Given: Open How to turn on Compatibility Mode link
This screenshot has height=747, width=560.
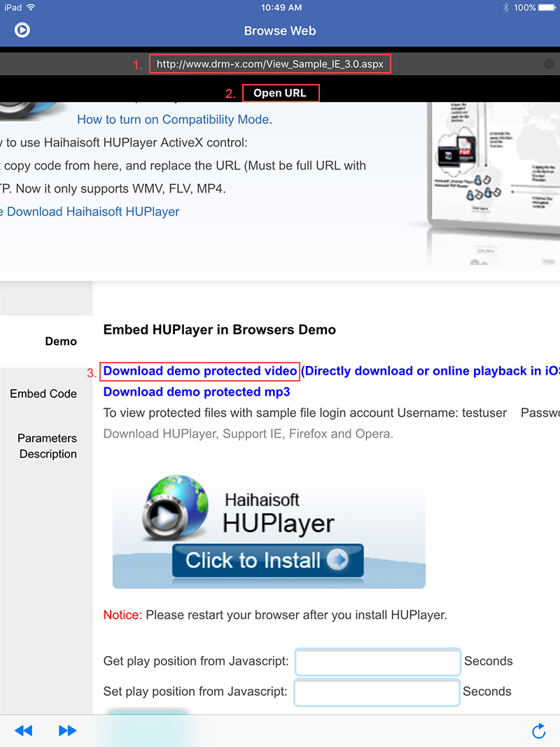Looking at the screenshot, I should click(174, 119).
